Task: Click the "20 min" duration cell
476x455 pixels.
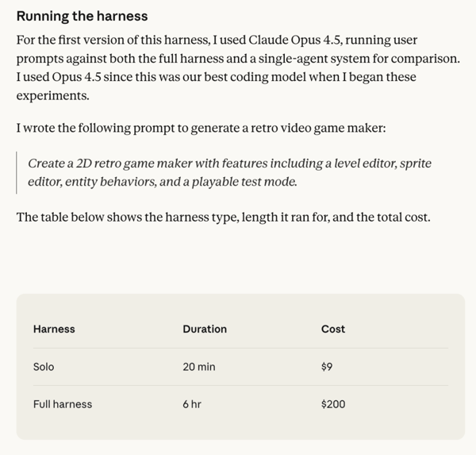Action: point(198,367)
